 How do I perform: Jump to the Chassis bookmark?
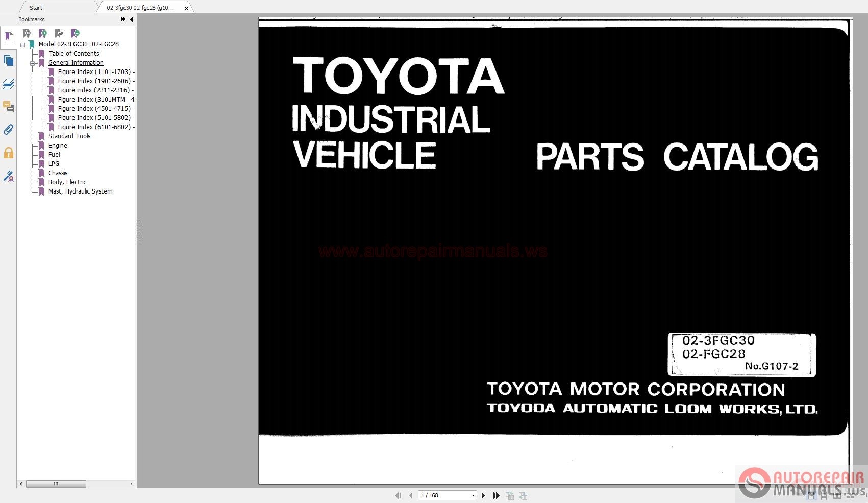tap(58, 173)
